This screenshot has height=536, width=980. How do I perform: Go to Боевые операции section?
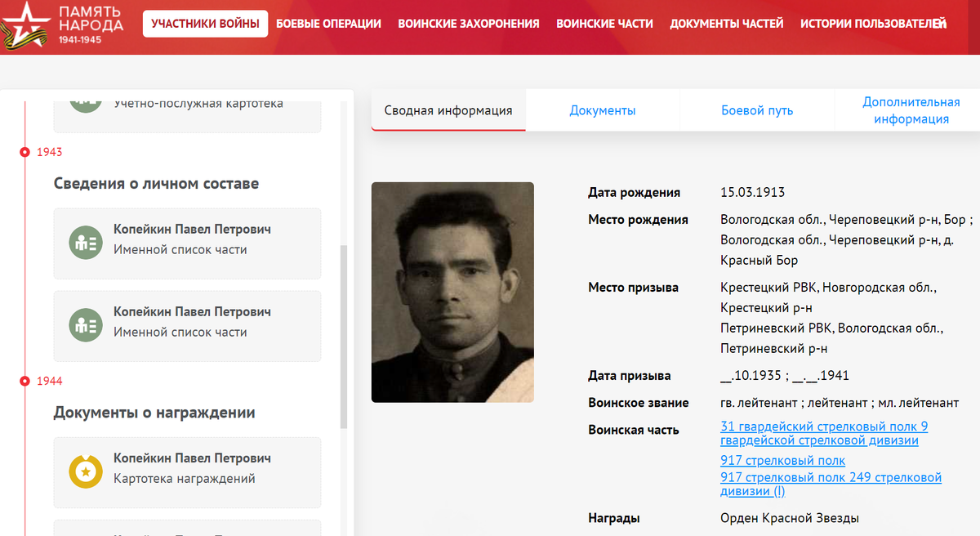(x=328, y=24)
